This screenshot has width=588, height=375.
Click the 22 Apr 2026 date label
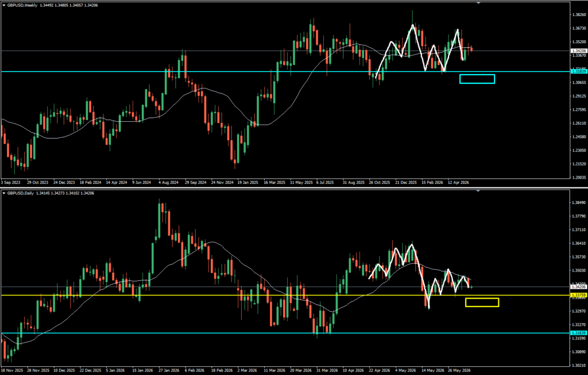pyautogui.click(x=380, y=370)
